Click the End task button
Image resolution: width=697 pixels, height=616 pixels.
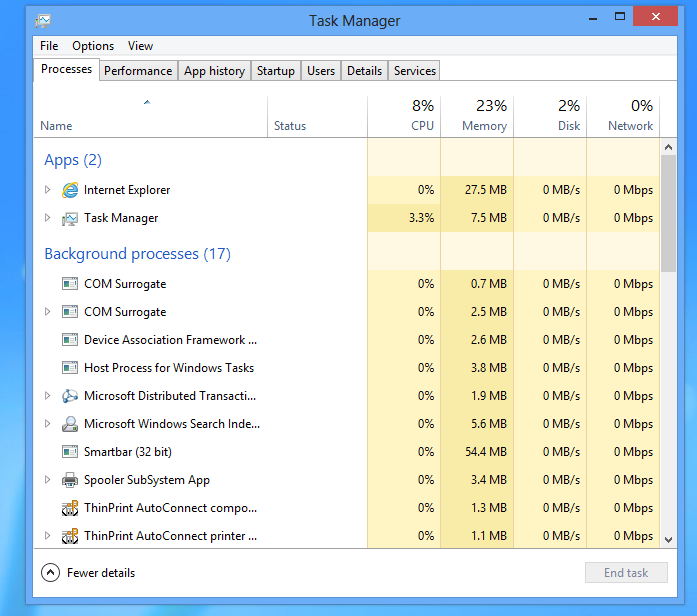[x=626, y=572]
